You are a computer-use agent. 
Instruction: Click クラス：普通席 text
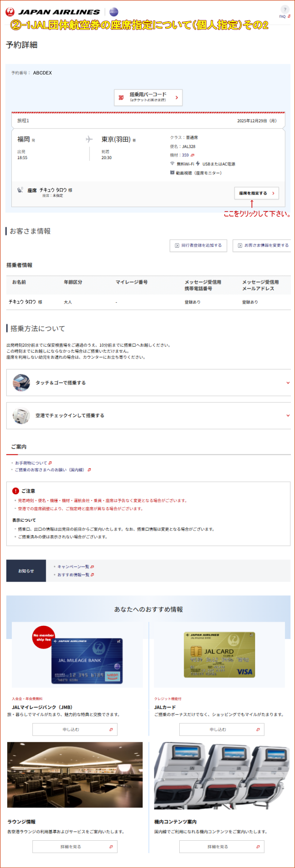(184, 137)
